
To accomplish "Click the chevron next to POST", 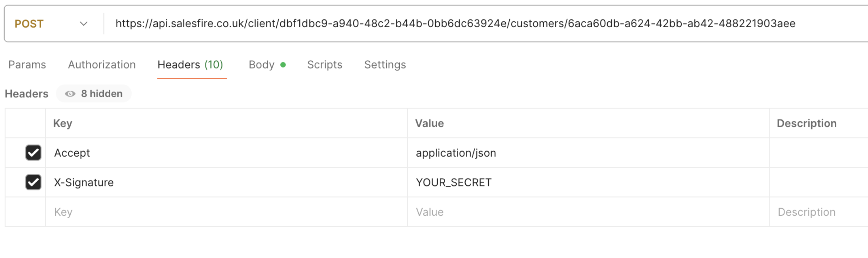I will pos(83,23).
